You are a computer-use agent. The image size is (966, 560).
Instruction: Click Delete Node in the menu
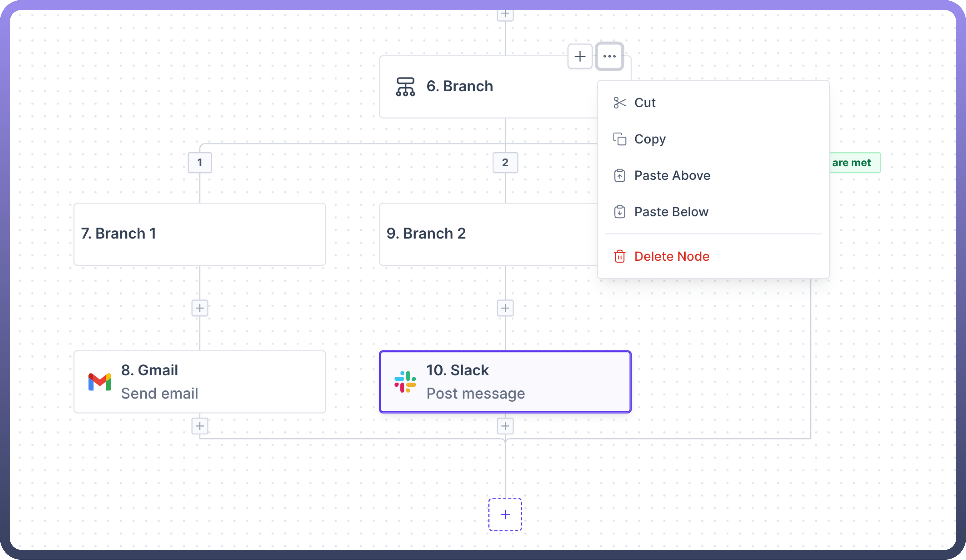tap(671, 256)
